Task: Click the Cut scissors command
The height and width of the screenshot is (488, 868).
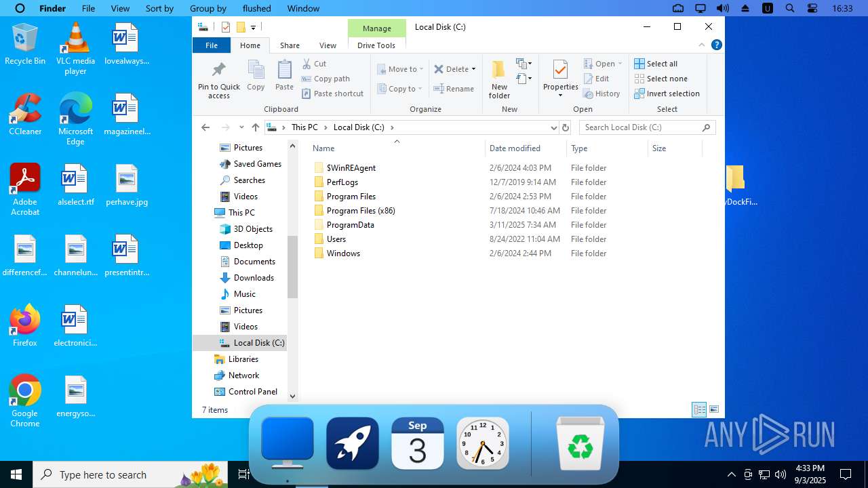Action: click(x=314, y=64)
